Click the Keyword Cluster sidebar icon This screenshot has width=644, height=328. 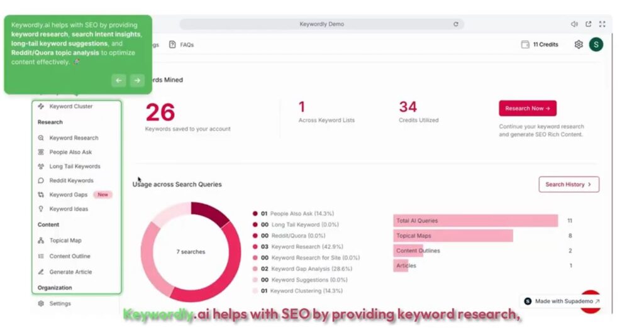pyautogui.click(x=41, y=106)
